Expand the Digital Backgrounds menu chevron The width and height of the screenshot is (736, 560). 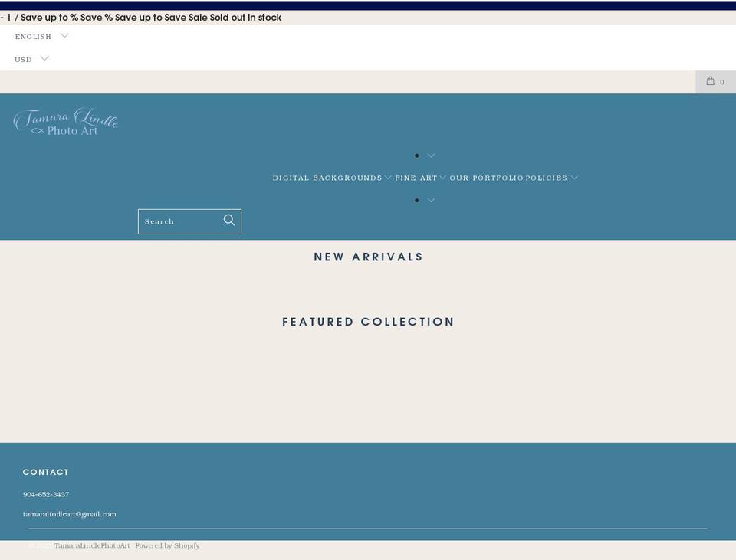(388, 177)
